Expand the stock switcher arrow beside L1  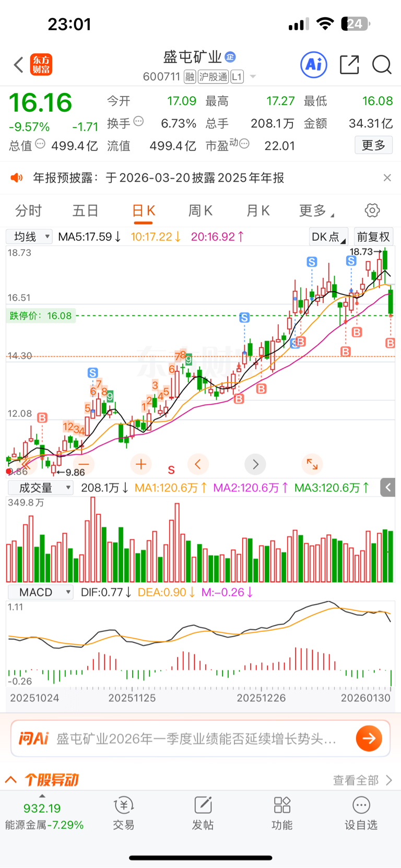[x=253, y=77]
